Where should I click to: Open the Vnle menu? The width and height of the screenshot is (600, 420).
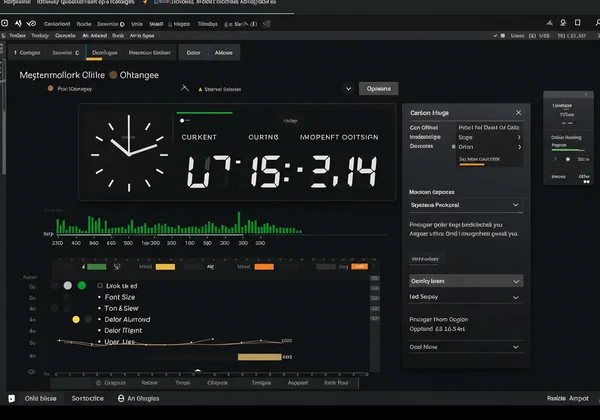137,24
